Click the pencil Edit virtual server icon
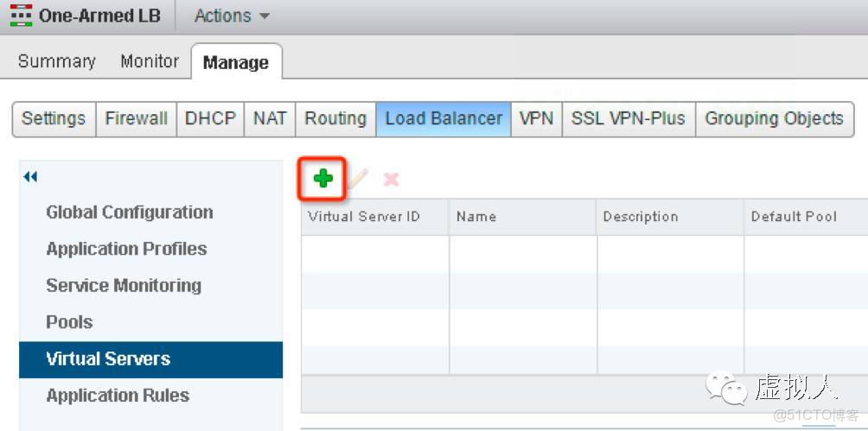Screen dimensions: 868x431 coord(358,179)
